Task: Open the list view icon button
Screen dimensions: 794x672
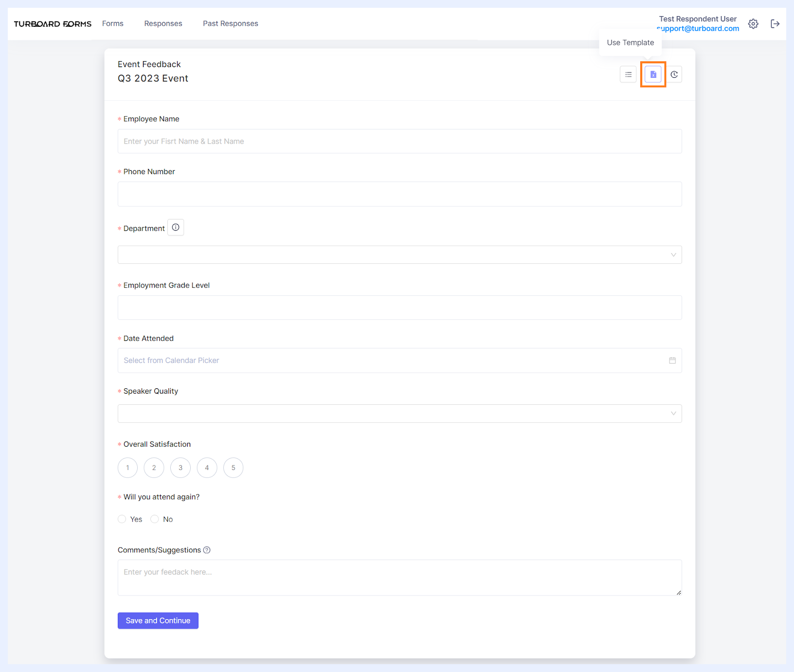Action: point(628,74)
